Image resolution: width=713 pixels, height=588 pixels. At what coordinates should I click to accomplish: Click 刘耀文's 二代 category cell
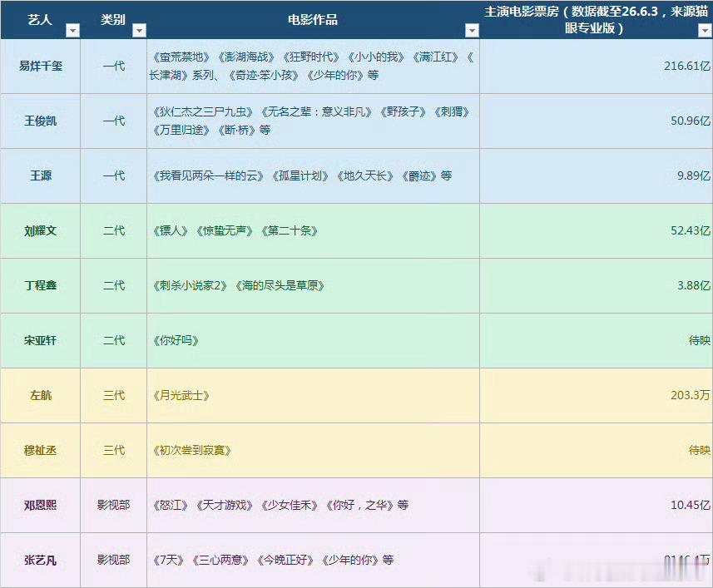[114, 231]
